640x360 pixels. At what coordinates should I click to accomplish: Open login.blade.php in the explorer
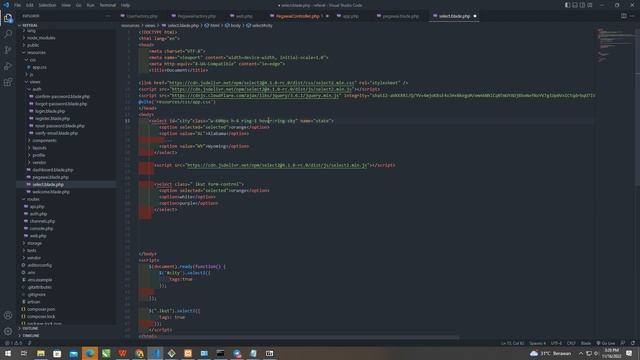point(50,111)
